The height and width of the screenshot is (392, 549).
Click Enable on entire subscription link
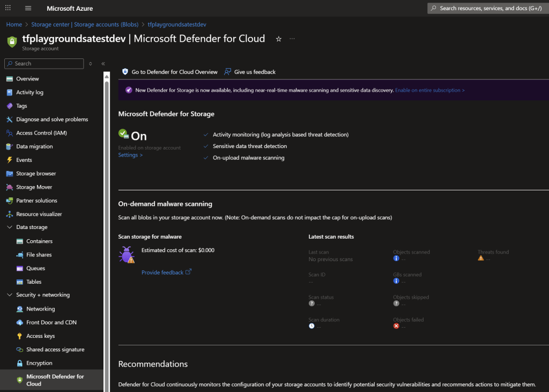[429, 91]
